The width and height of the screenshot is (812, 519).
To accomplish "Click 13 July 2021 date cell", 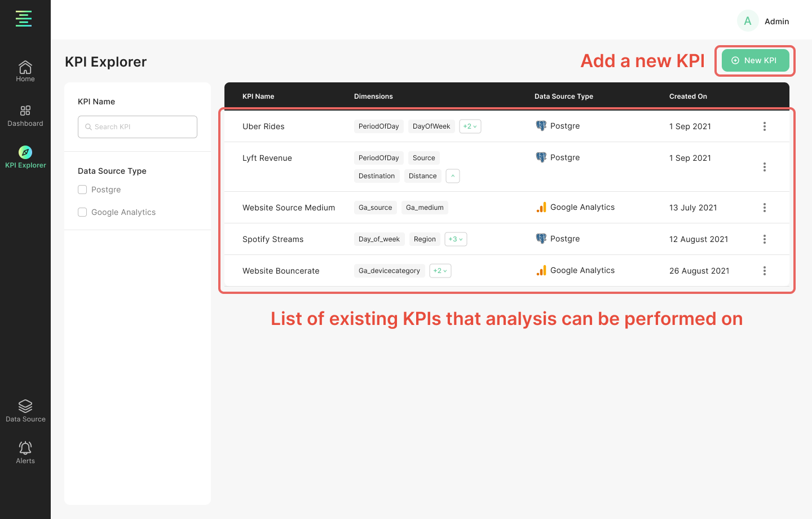I will (693, 208).
